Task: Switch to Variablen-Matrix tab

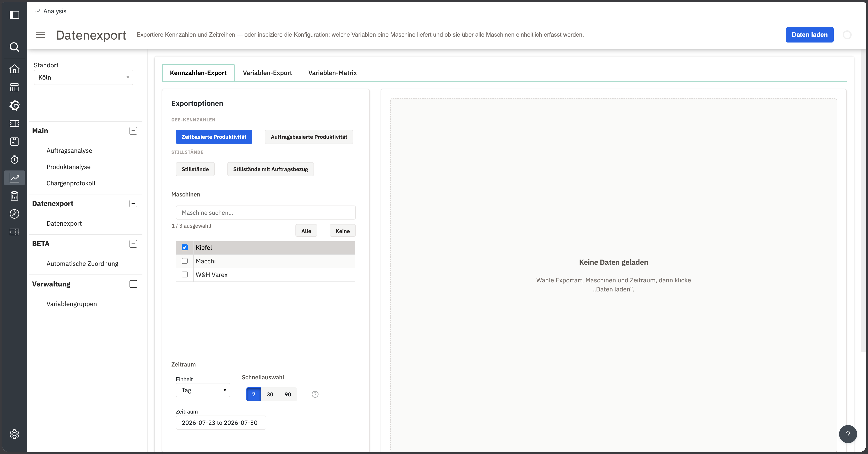Action: tap(332, 73)
